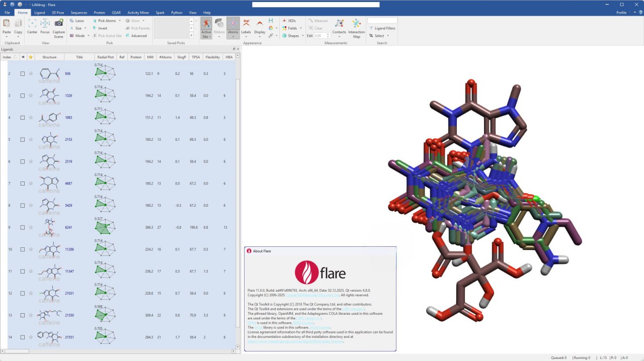Viewport: 644px width, 361px height.
Task: Click the Save icon in the title bar
Action: (5, 4)
